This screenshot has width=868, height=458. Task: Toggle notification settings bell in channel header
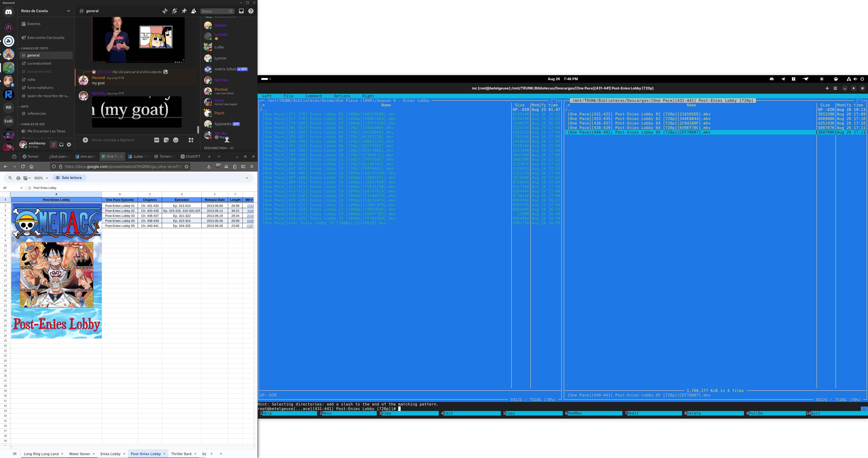click(x=174, y=11)
